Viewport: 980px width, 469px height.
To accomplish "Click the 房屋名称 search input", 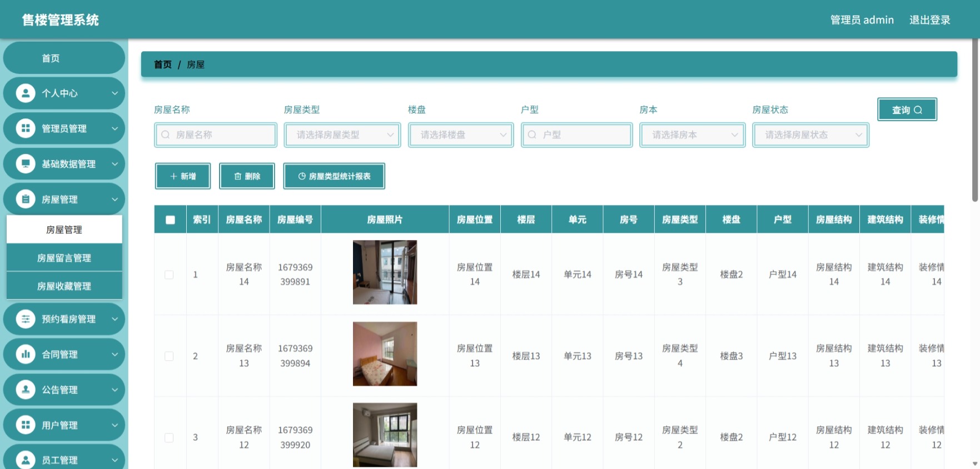I will (216, 134).
